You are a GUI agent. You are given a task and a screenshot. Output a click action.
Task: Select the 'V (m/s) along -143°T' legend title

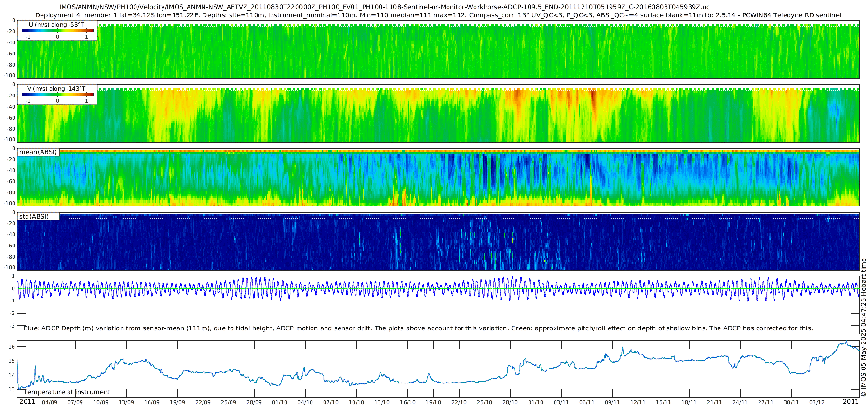[x=56, y=89]
